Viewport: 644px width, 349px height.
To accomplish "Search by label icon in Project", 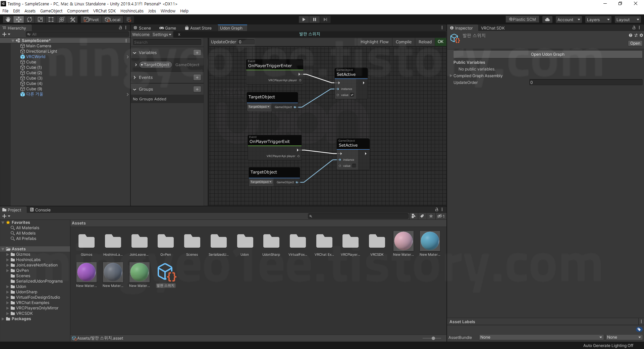I will click(x=422, y=216).
